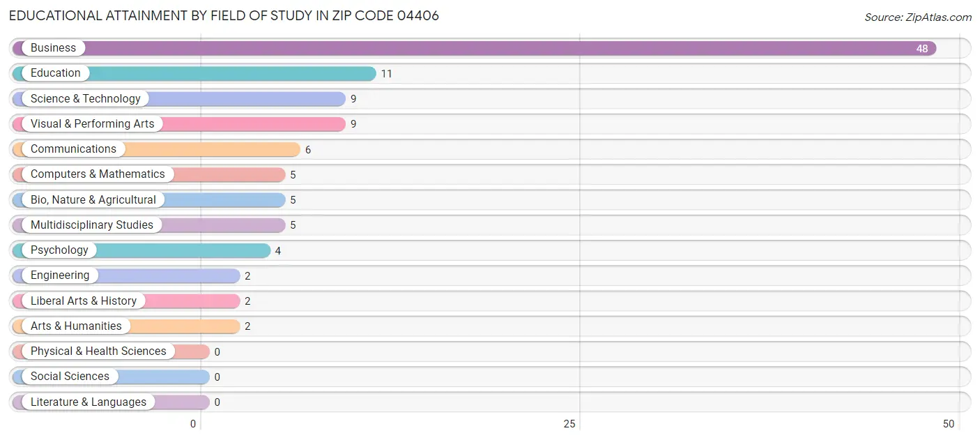980x440 pixels.
Task: Click the value 48 on Business bar
Action: pyautogui.click(x=922, y=49)
